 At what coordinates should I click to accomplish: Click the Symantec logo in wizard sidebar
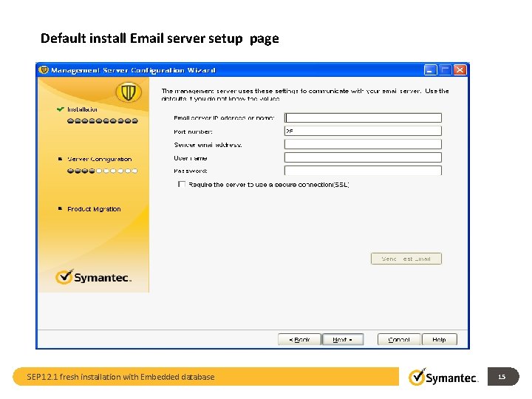(93, 277)
